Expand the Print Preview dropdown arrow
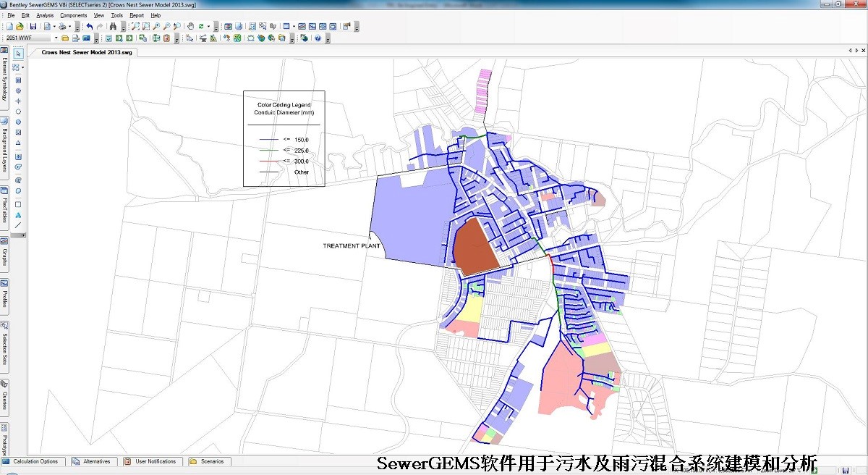 point(54,26)
